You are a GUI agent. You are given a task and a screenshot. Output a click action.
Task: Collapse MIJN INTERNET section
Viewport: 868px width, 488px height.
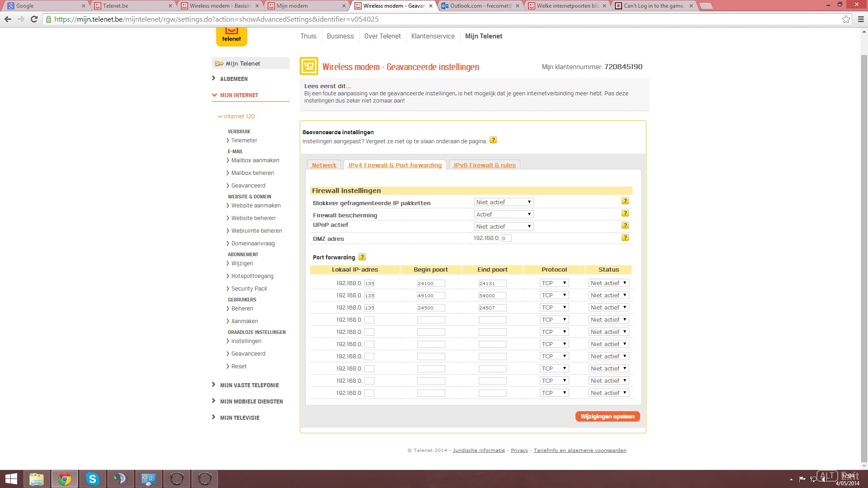coord(235,95)
